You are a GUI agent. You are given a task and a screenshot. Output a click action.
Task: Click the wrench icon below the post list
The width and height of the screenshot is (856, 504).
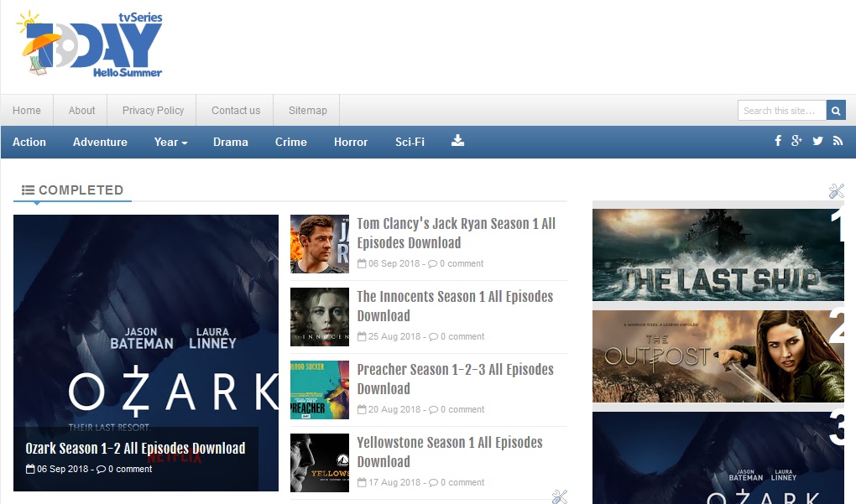tap(560, 496)
